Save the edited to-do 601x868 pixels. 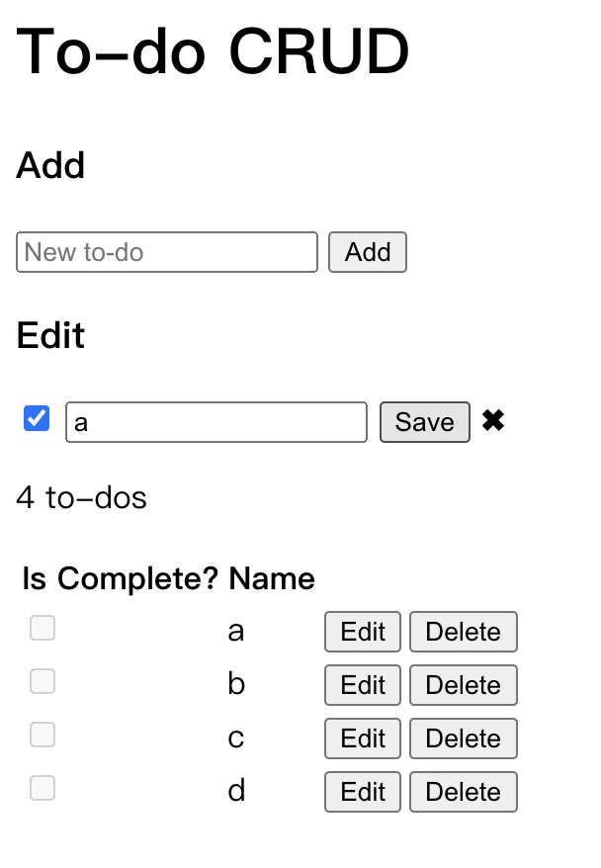425,422
